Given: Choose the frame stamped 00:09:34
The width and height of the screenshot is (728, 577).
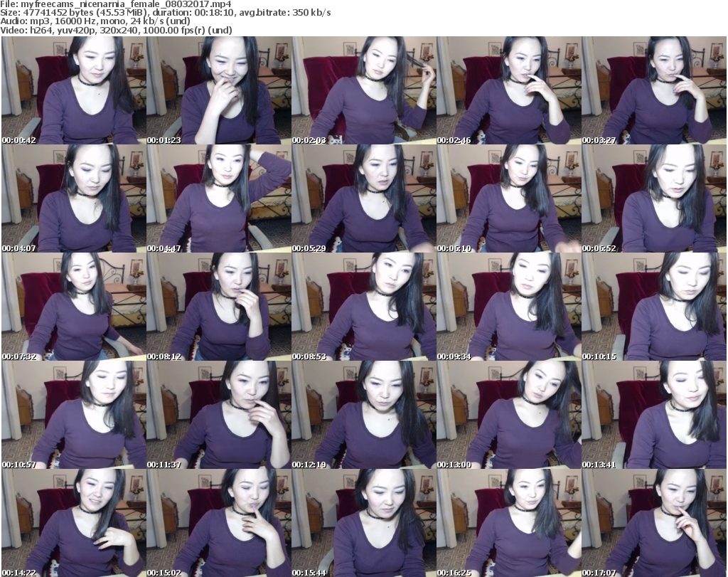Looking at the screenshot, I should point(509,307).
